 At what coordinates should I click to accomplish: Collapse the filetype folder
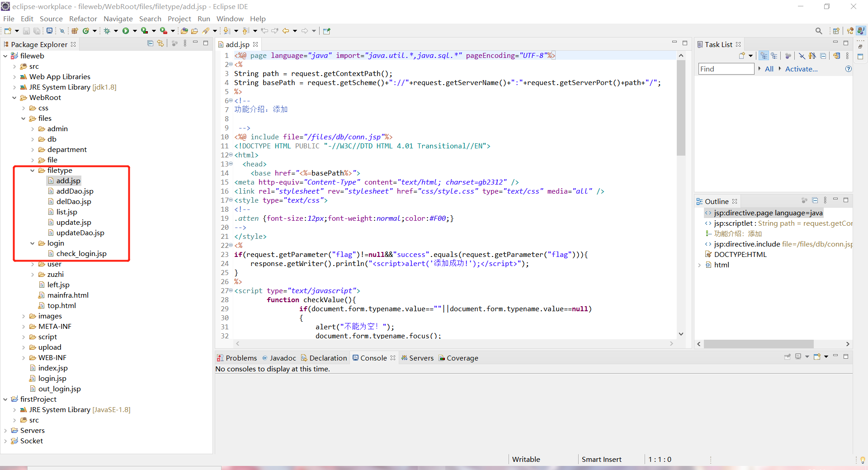(x=33, y=171)
